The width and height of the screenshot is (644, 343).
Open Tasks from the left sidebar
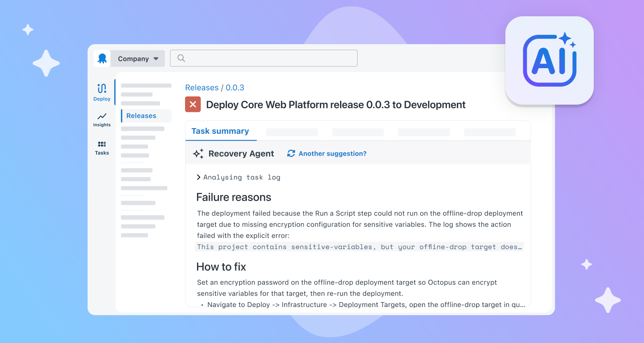(102, 147)
